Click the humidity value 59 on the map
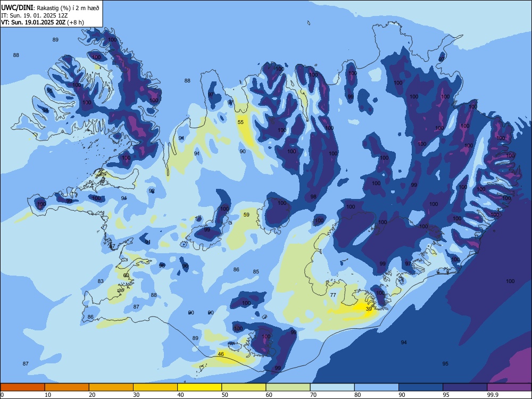 click(247, 215)
